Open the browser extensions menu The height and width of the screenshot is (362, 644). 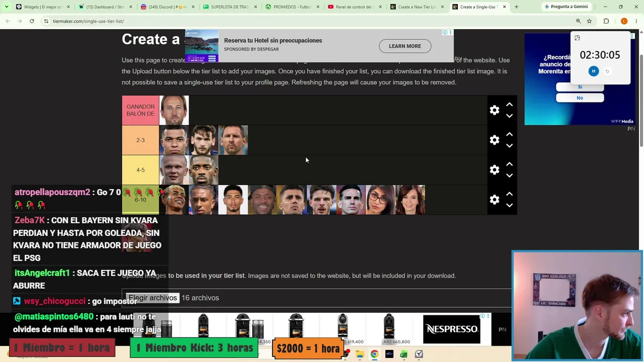[606, 21]
